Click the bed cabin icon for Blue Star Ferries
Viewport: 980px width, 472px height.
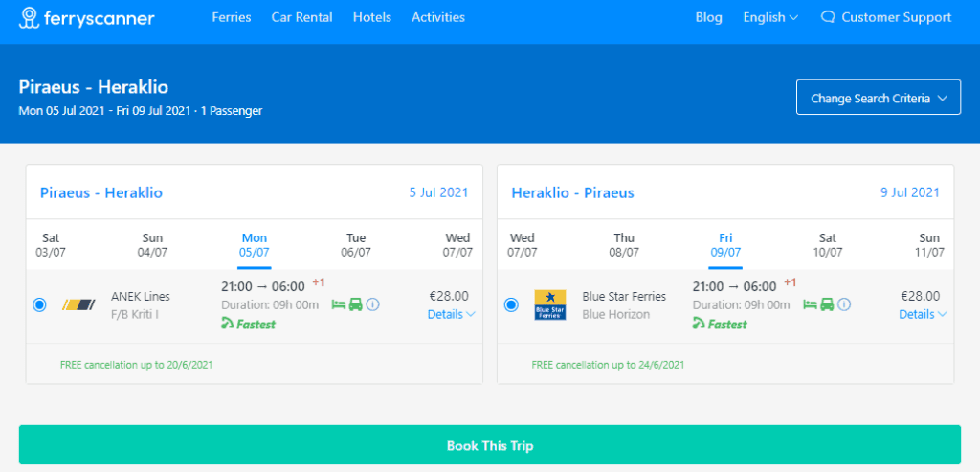click(x=809, y=304)
